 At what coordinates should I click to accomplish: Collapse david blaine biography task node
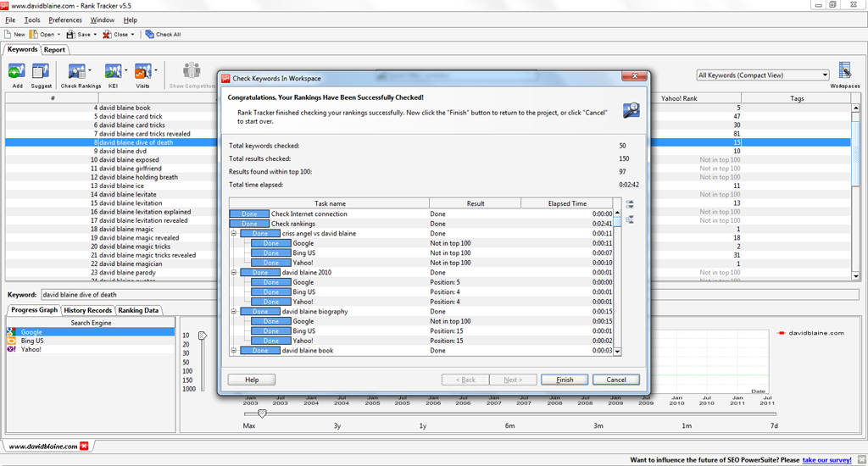(234, 312)
